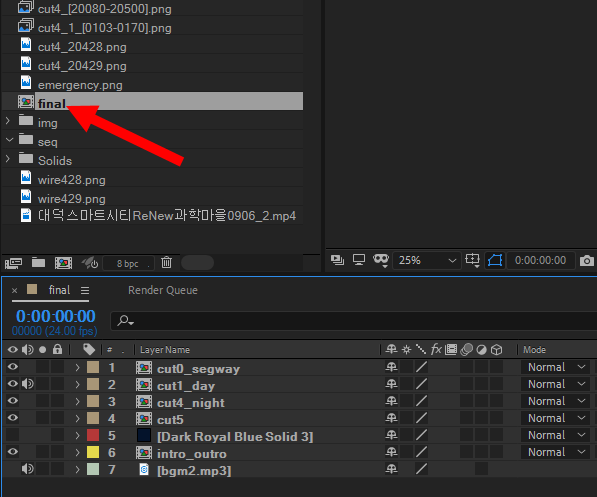Click the Interpret Footage icon in Project panel
Viewport: 597px width, 497px height.
click(13, 263)
